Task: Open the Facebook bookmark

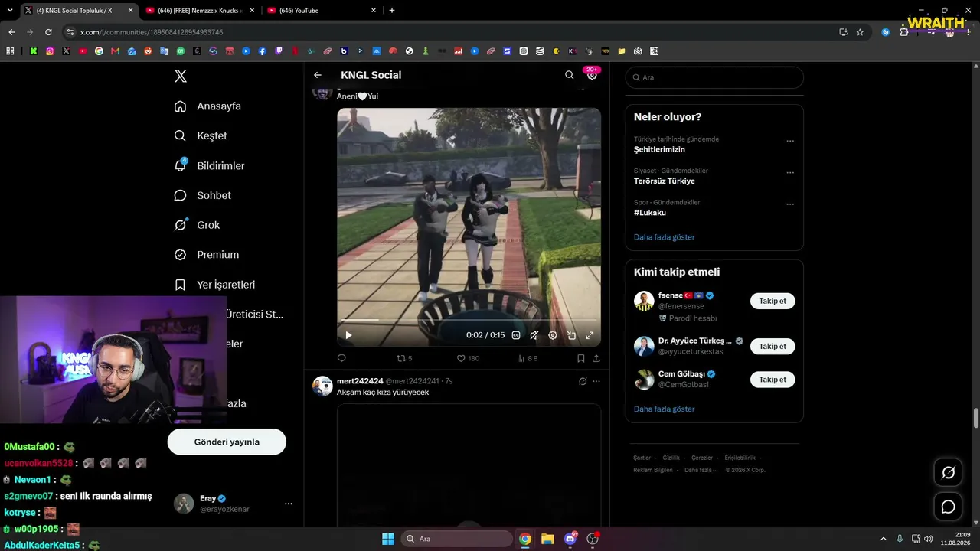Action: tap(263, 51)
